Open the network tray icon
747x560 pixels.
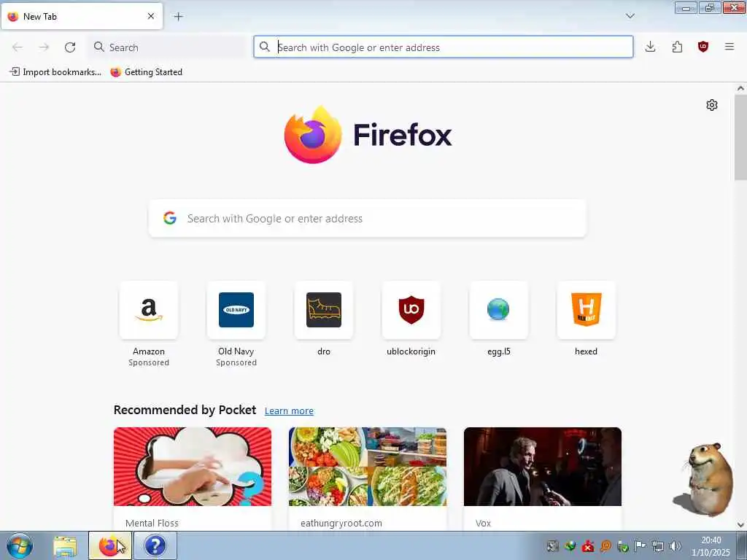(x=658, y=546)
